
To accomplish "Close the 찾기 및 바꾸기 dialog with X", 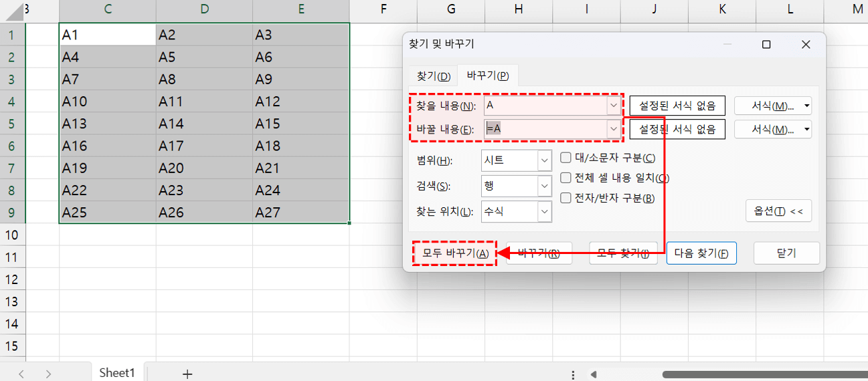I will coord(806,45).
